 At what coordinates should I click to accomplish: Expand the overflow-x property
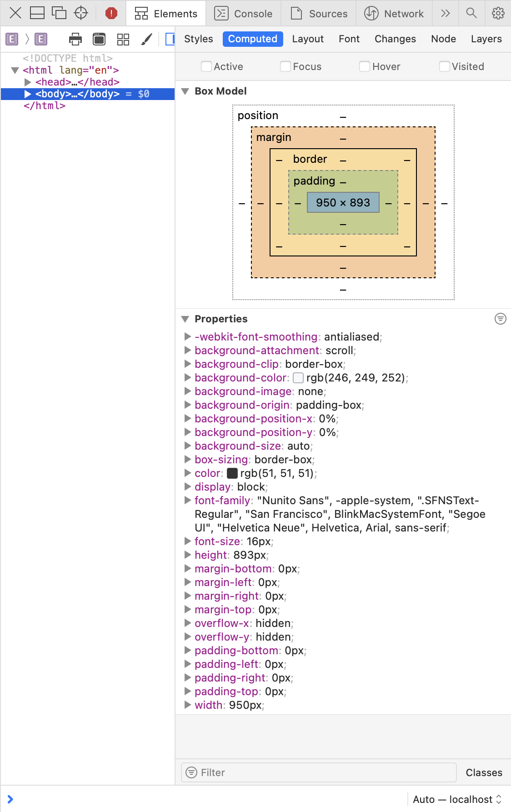pyautogui.click(x=187, y=623)
